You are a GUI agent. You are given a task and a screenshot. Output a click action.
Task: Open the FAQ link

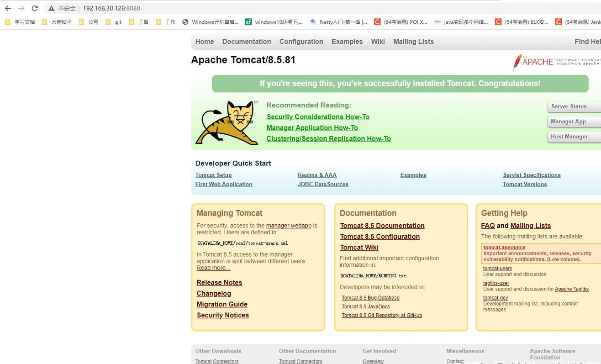[488, 226]
